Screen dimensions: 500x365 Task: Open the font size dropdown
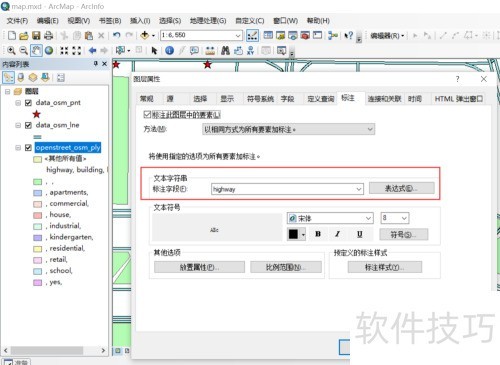pos(404,218)
